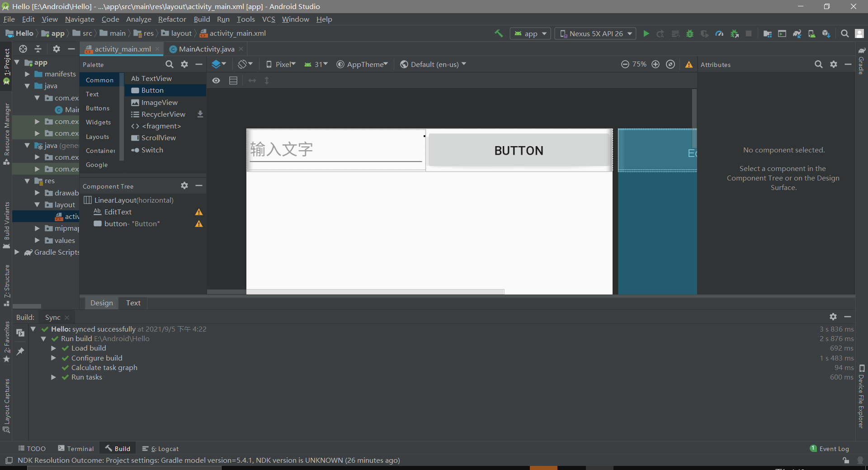Open the View Options eye menu
The image size is (868, 470).
click(x=216, y=81)
